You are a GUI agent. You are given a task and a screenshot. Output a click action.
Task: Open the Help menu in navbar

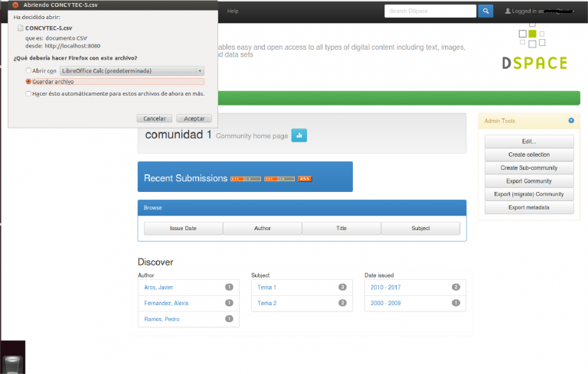233,11
